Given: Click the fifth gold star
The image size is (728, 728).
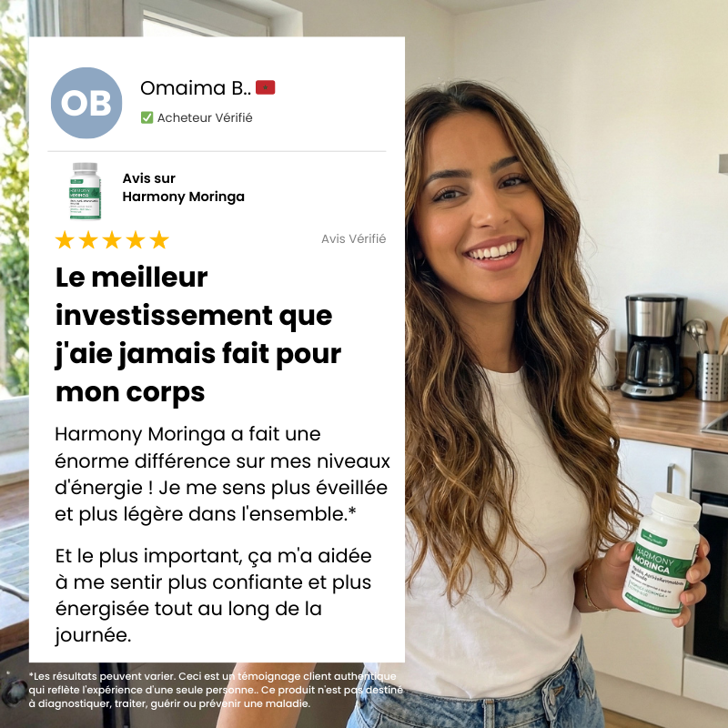Looking at the screenshot, I should pos(159,240).
